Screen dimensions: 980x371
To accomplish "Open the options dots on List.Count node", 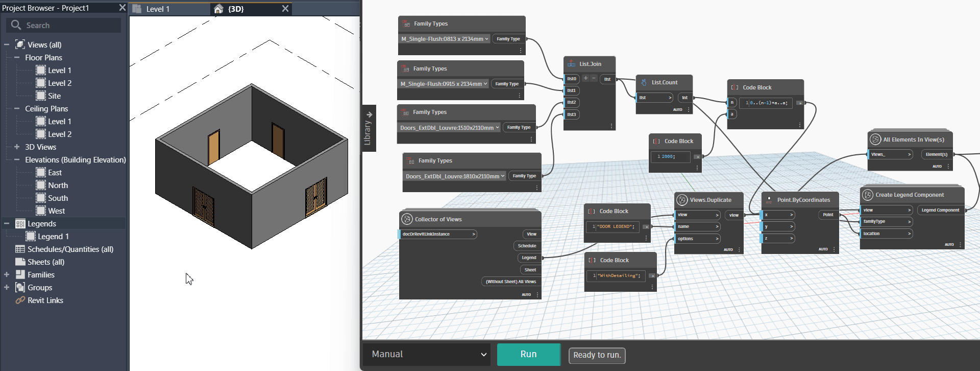I will pyautogui.click(x=689, y=109).
